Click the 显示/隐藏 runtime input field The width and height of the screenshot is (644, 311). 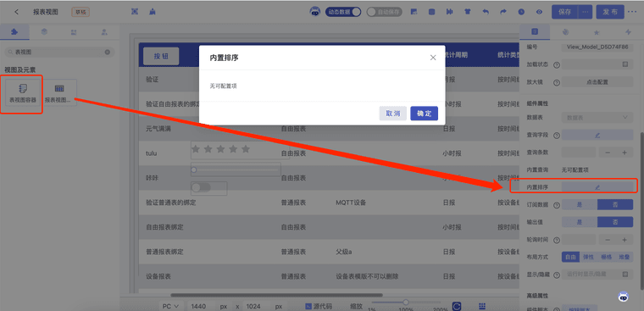(x=597, y=274)
